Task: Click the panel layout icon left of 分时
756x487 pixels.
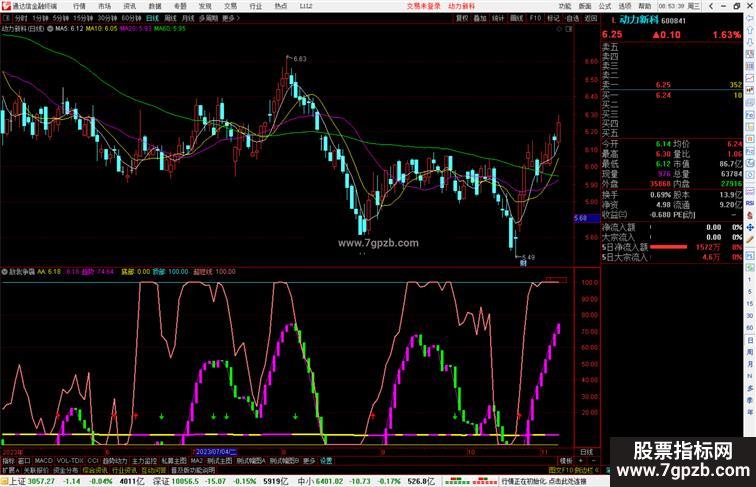Action: pyautogui.click(x=7, y=18)
